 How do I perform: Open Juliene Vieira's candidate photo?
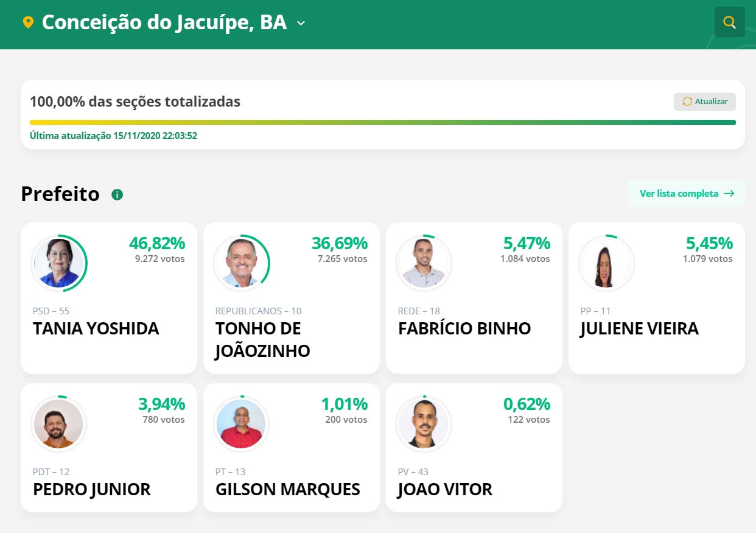[x=606, y=263]
